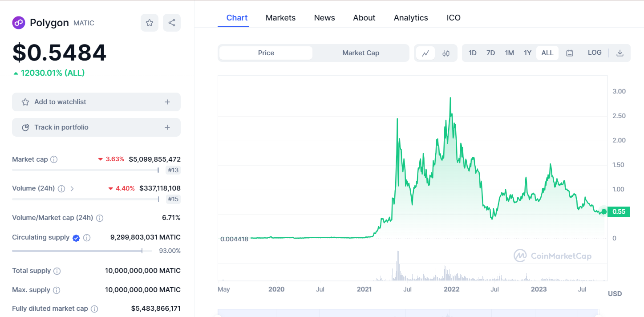
Task: Click Circulating supply info icon
Action: 87,238
